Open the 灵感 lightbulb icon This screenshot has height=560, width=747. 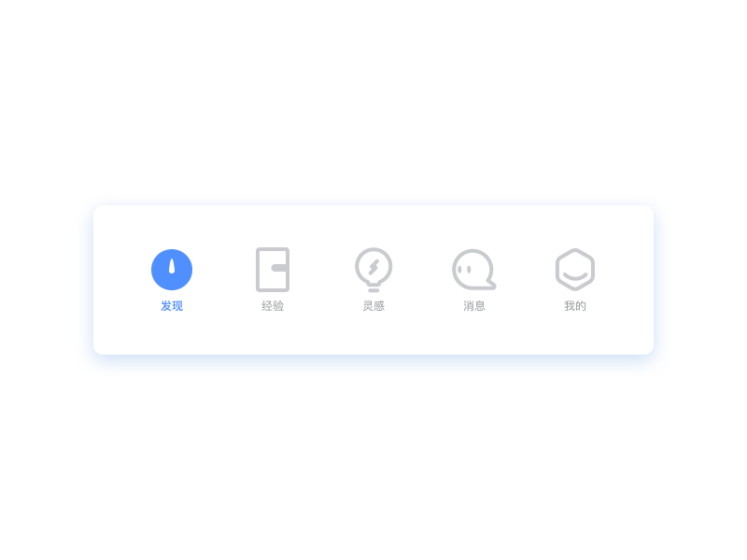click(x=373, y=270)
